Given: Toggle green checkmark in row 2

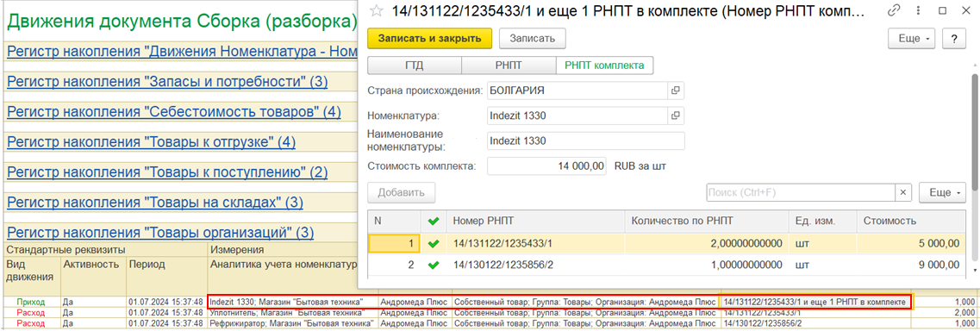Looking at the screenshot, I should point(433,265).
